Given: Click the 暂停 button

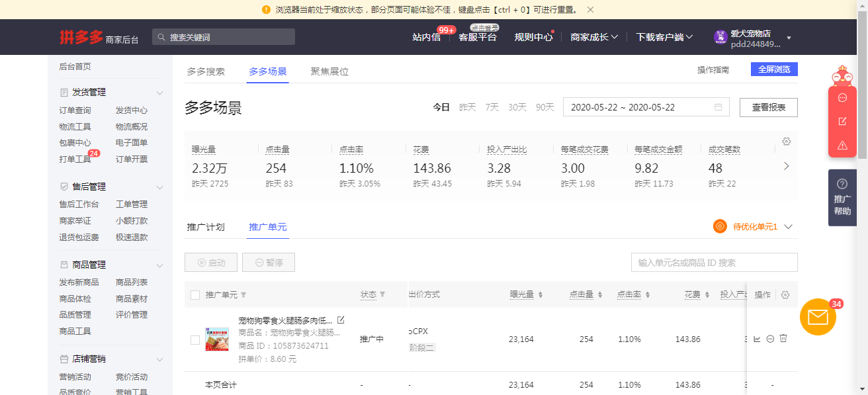Looking at the screenshot, I should click(x=269, y=263).
